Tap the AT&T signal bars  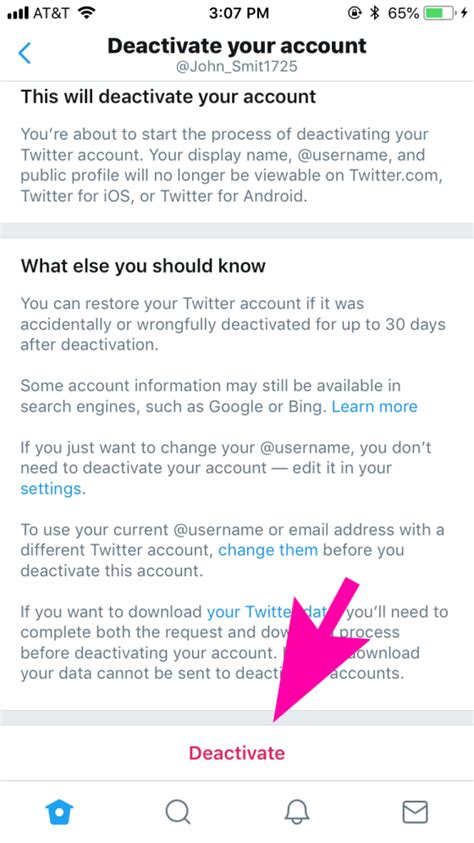coord(18,14)
